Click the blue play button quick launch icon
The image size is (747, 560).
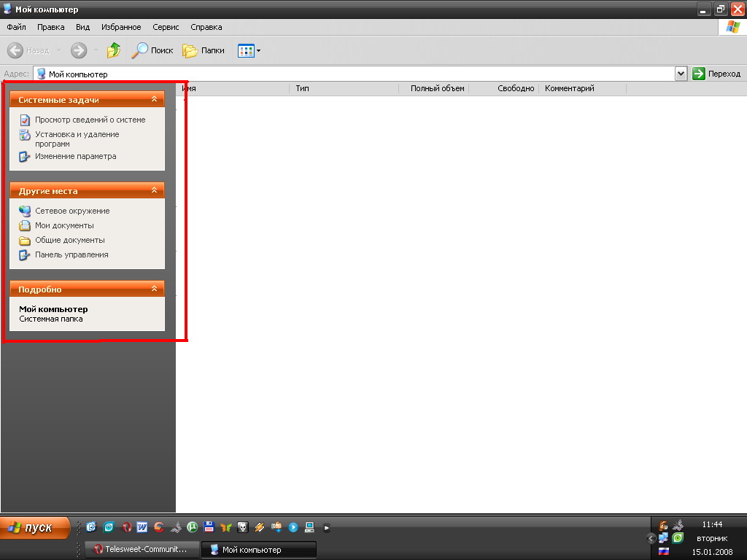click(x=293, y=527)
